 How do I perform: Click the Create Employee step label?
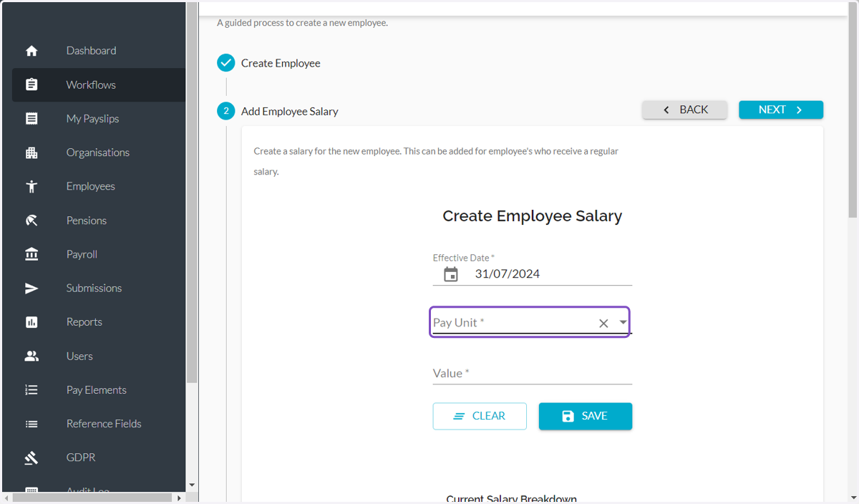tap(281, 63)
